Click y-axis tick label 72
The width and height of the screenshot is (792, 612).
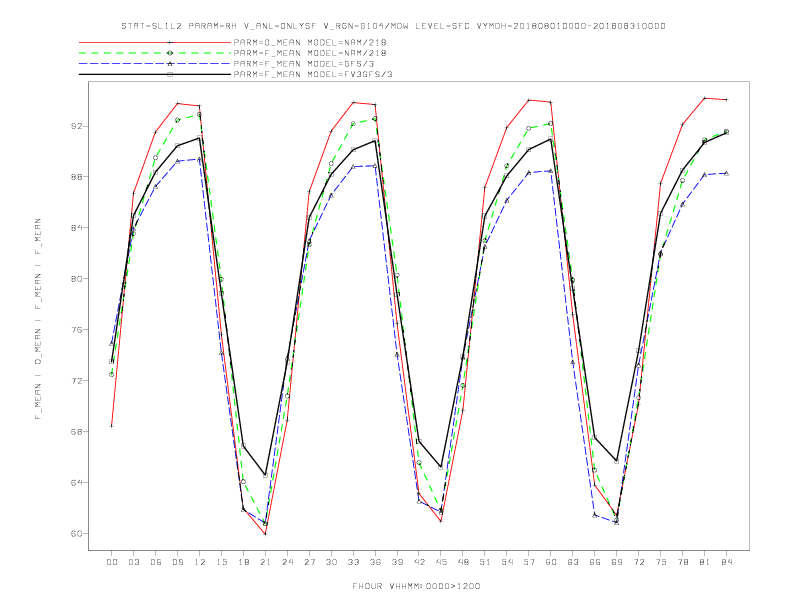[76, 381]
